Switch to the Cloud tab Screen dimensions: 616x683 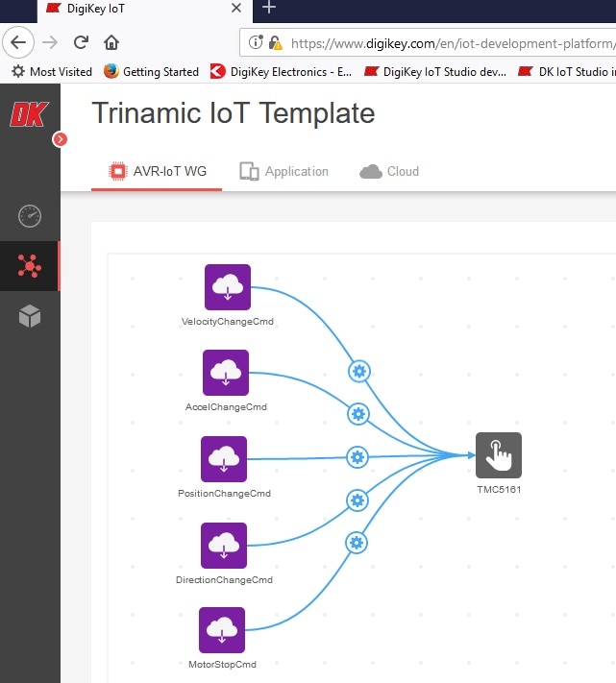click(x=389, y=171)
